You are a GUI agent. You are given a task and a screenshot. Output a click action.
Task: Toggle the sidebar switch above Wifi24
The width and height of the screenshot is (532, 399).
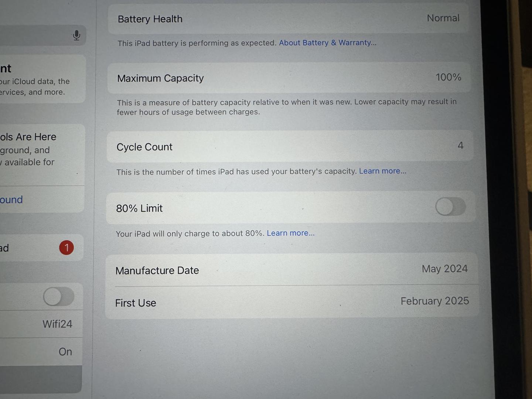click(59, 296)
